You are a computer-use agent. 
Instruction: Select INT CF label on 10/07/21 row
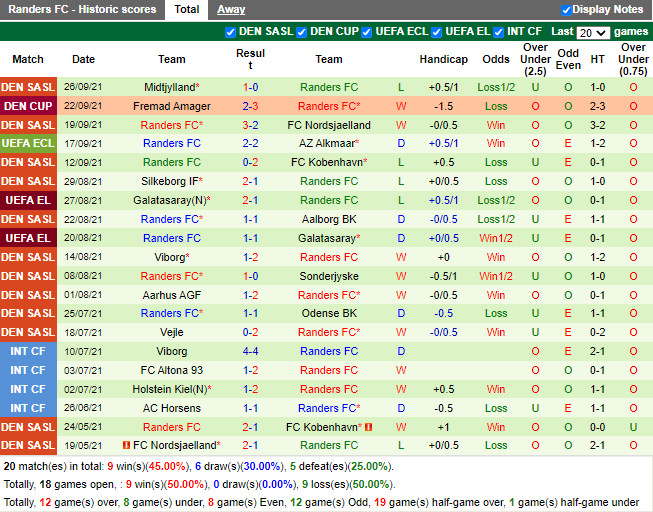pyautogui.click(x=28, y=351)
